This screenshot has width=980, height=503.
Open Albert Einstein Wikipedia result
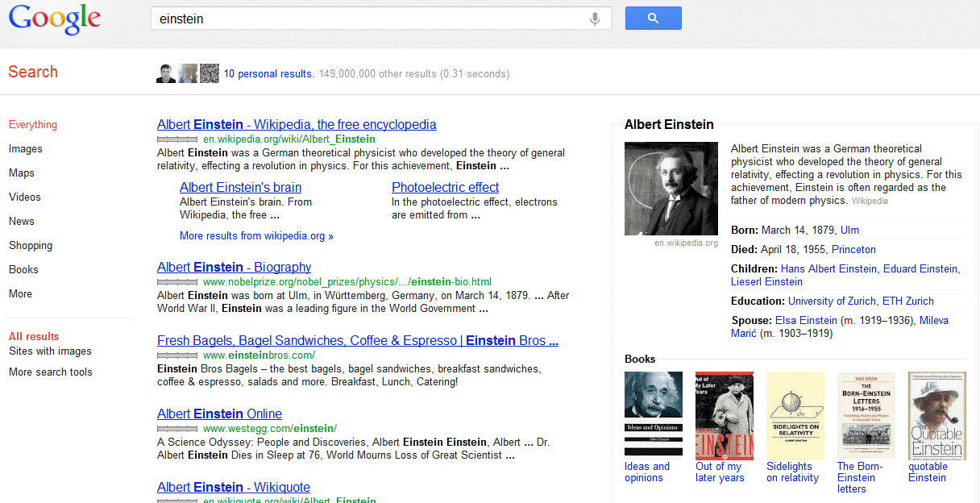(x=297, y=125)
